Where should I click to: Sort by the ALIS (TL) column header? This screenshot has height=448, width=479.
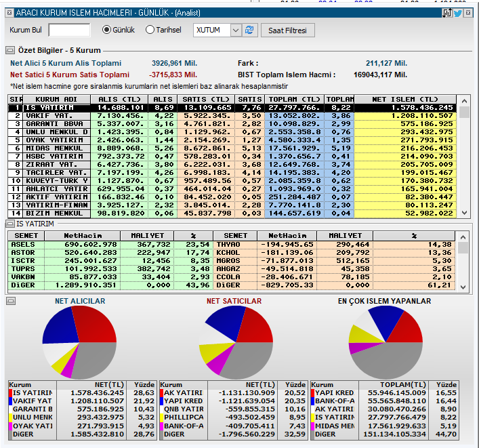pos(119,100)
